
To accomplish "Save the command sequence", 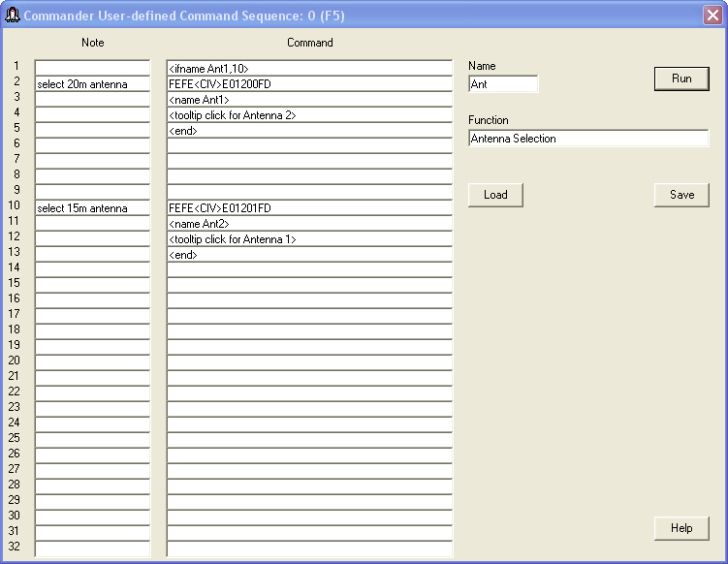I will point(681,195).
